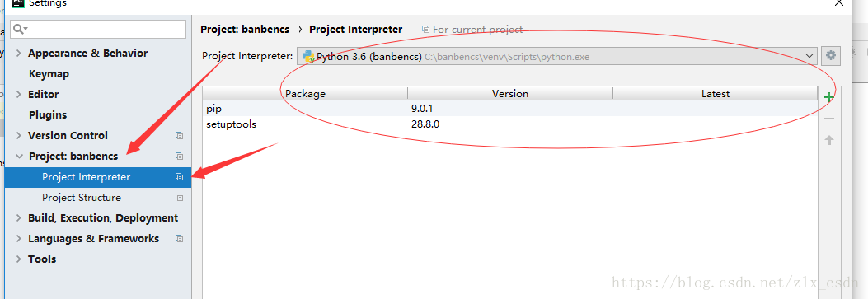
Task: Expand the Build, Execution, Deployment section
Action: tap(19, 217)
